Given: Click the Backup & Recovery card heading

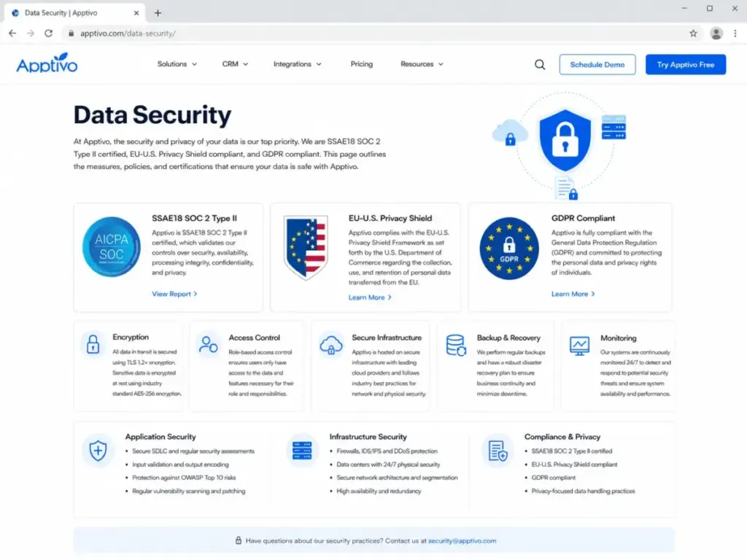Looking at the screenshot, I should click(508, 338).
